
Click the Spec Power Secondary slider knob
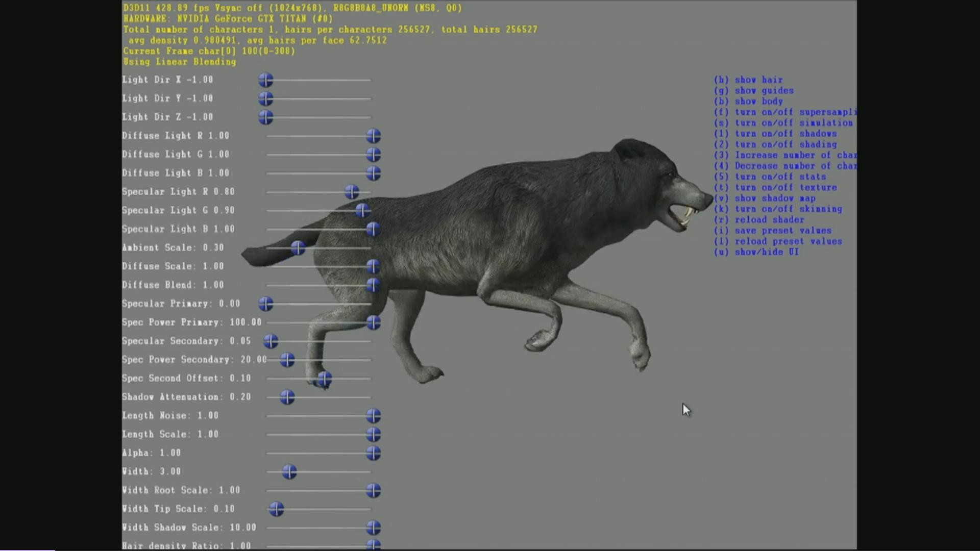click(x=287, y=360)
